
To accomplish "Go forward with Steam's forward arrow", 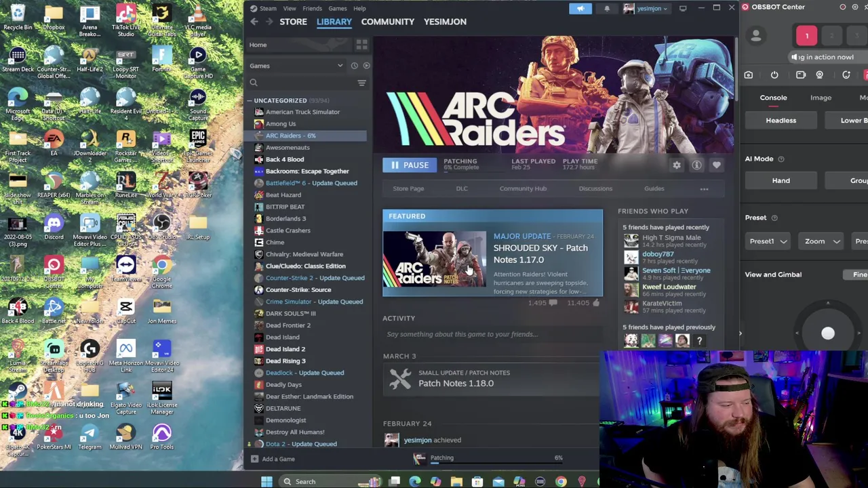I will (x=269, y=22).
